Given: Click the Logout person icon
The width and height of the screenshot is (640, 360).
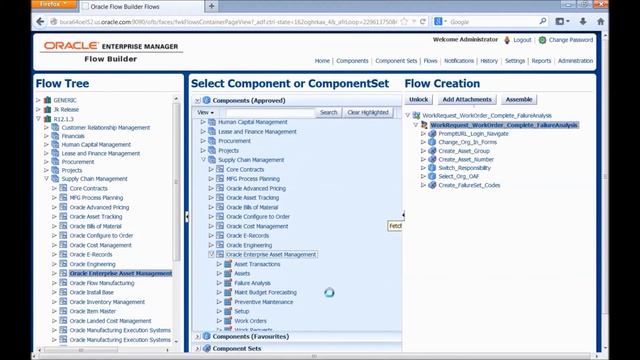Looking at the screenshot, I should 507,40.
